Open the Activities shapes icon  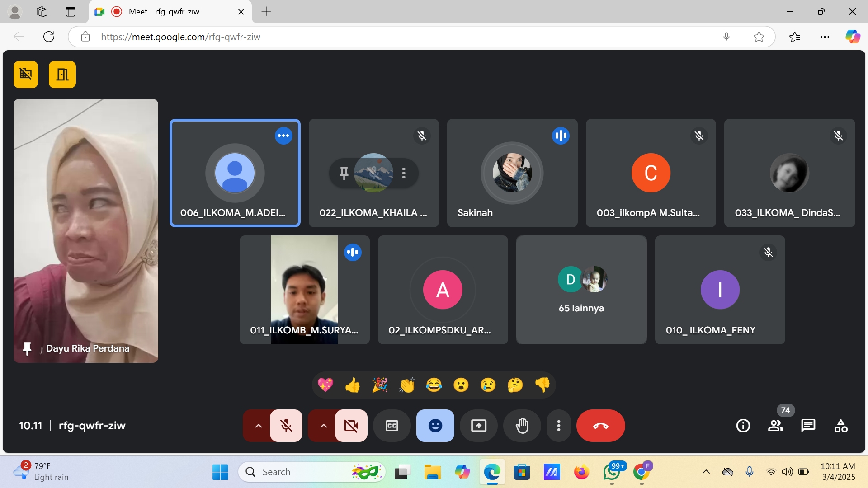click(840, 426)
